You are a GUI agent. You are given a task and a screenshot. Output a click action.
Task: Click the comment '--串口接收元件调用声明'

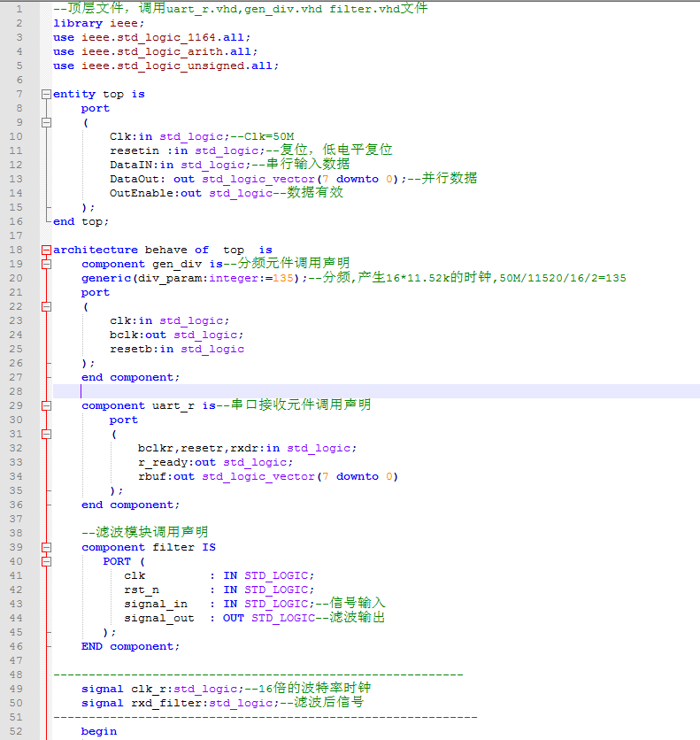pyautogui.click(x=294, y=405)
